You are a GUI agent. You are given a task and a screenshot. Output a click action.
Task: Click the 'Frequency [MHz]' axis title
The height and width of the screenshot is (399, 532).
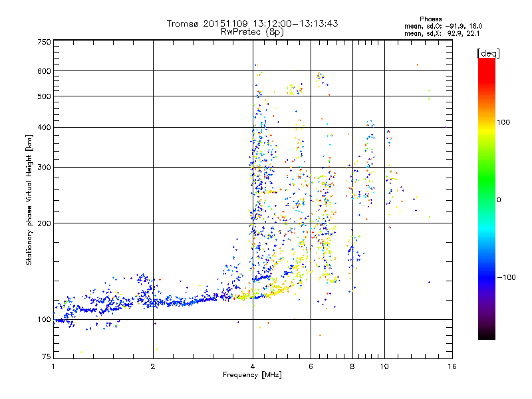[252, 375]
